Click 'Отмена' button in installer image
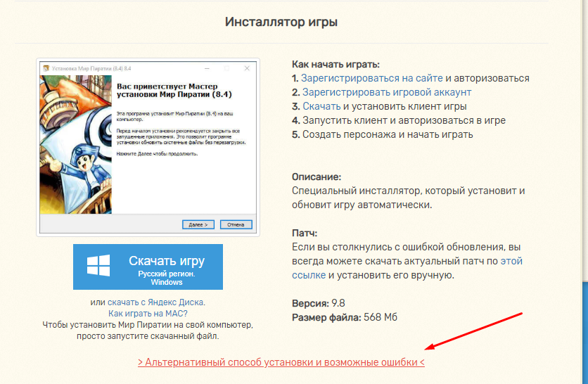This screenshot has width=588, height=384. (x=236, y=224)
